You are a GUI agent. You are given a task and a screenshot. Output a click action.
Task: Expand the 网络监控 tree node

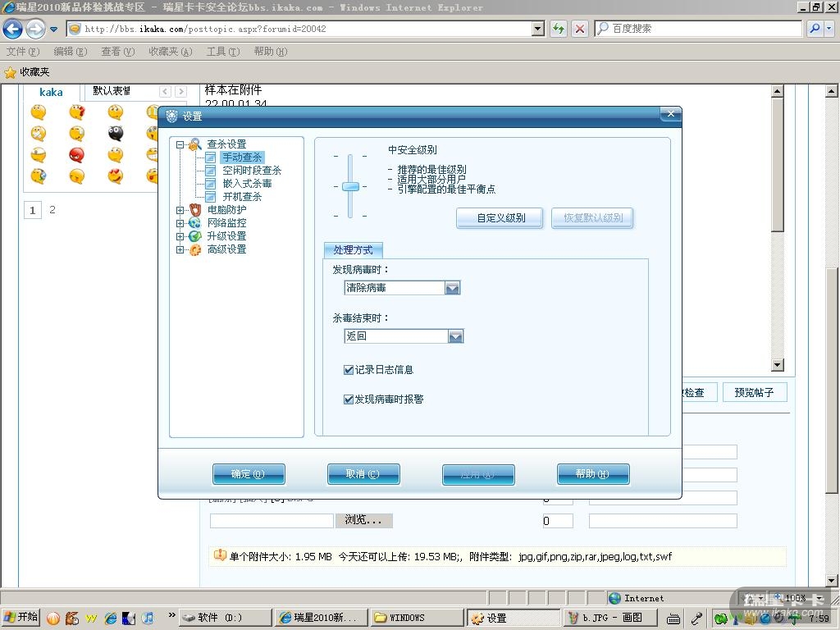tap(180, 223)
